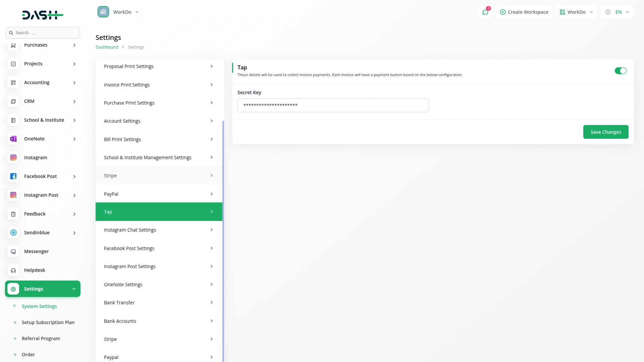
Task: Open Bank Transfer settings section
Action: pyautogui.click(x=159, y=303)
